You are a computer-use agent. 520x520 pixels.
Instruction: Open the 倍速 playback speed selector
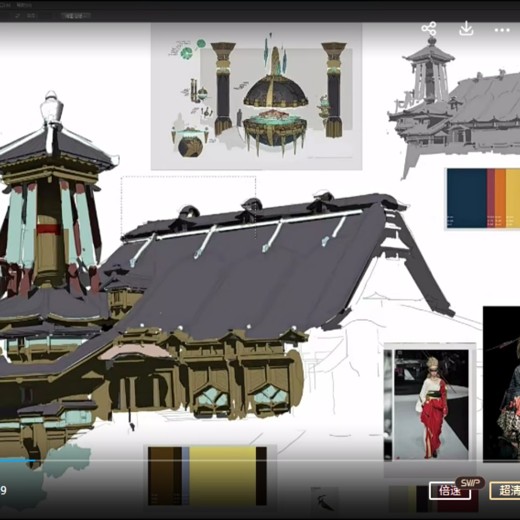[449, 491]
